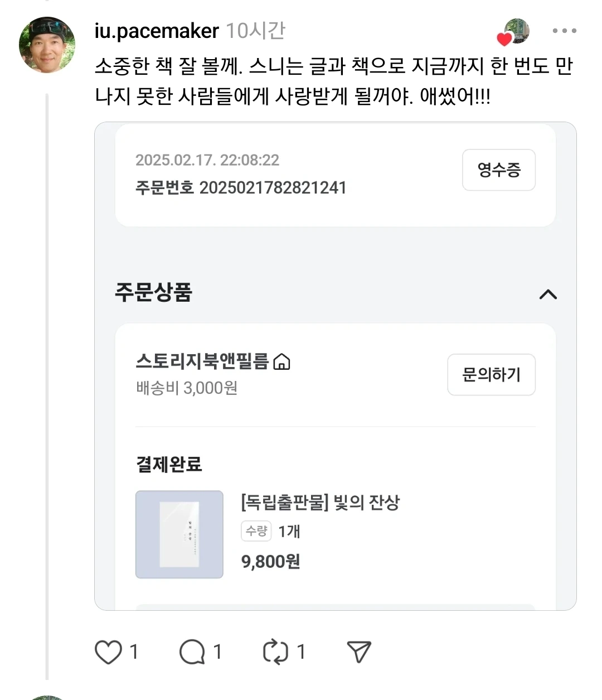
Task: Open replies with the comment bubble icon
Action: click(x=192, y=652)
